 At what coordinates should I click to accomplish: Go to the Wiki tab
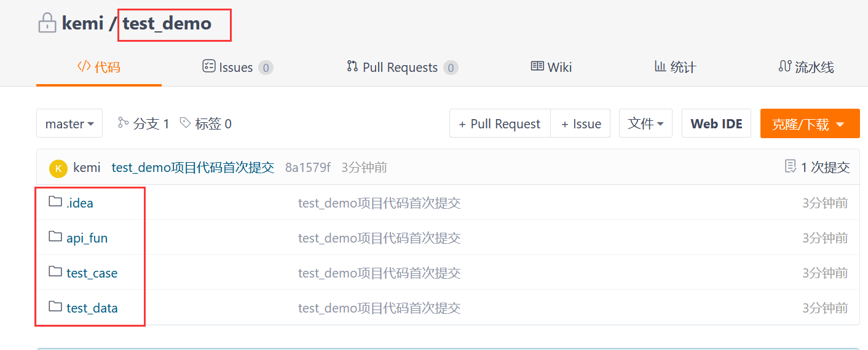pyautogui.click(x=551, y=67)
